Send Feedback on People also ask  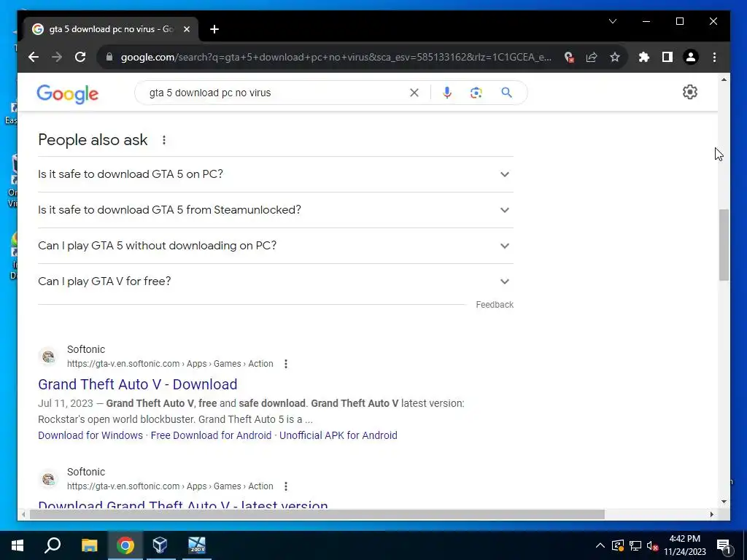[x=495, y=305]
